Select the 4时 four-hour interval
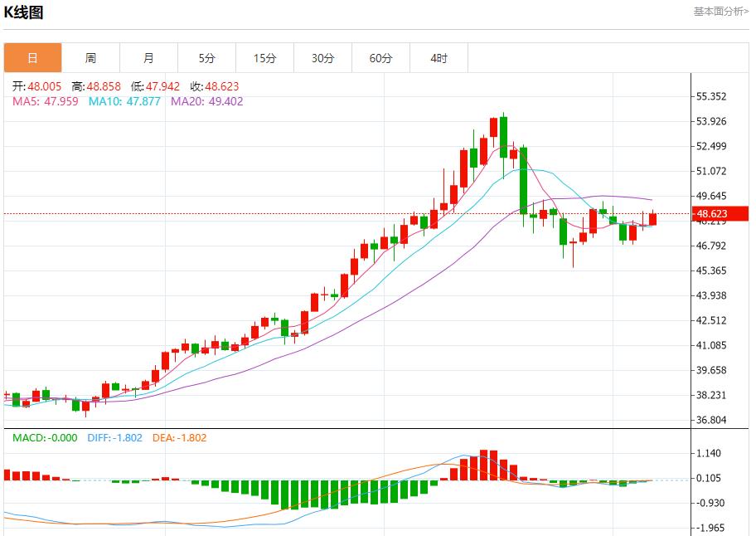 (x=439, y=58)
